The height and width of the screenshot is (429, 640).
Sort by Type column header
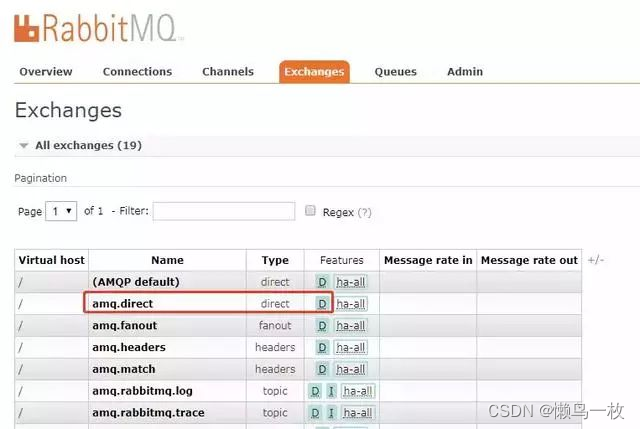[275, 260]
